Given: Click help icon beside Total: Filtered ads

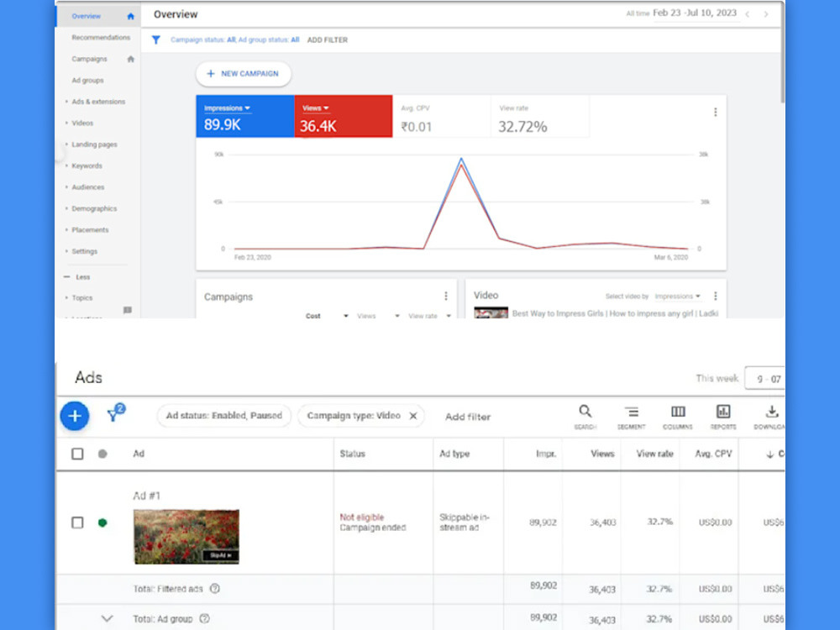Looking at the screenshot, I should 215,588.
